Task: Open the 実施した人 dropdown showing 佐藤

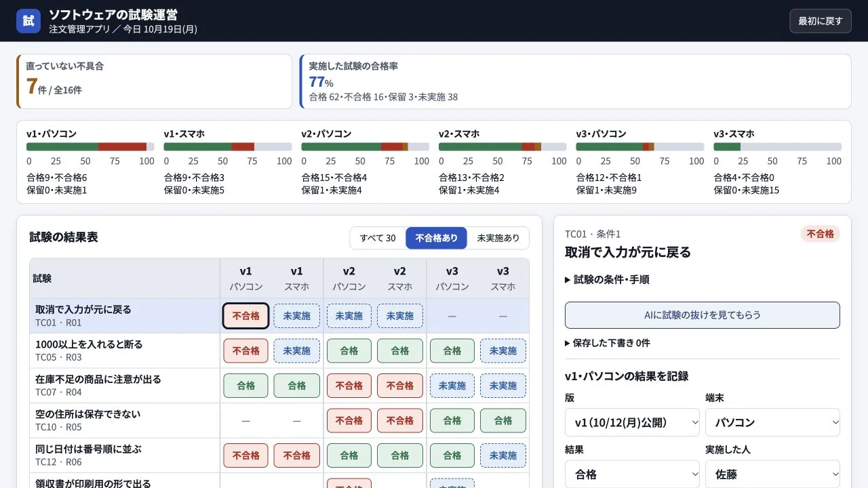Action: (x=772, y=474)
